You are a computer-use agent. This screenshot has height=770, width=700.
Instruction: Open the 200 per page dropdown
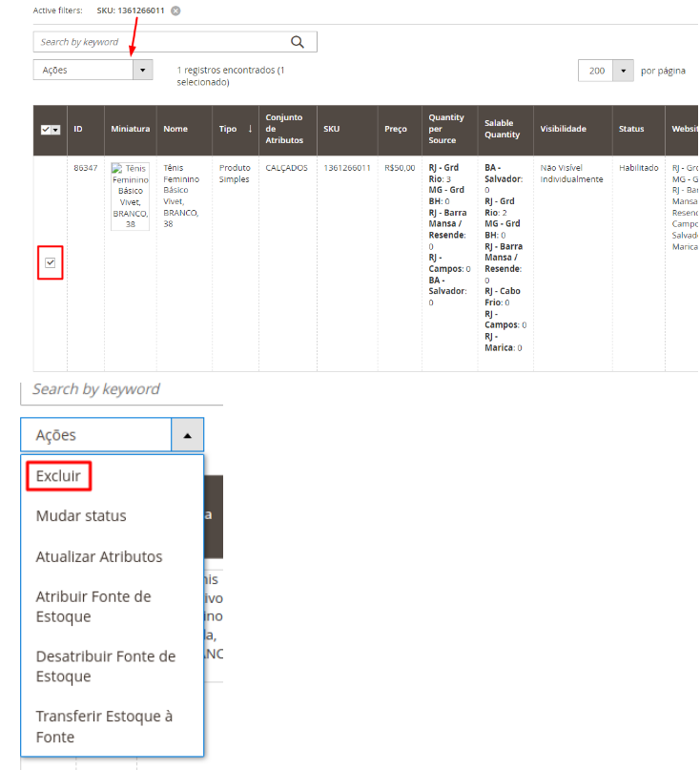click(x=623, y=71)
